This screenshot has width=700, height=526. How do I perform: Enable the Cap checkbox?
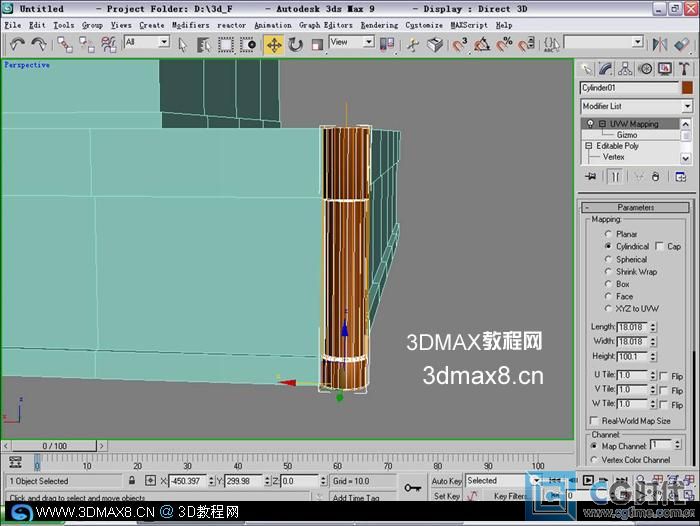(659, 246)
